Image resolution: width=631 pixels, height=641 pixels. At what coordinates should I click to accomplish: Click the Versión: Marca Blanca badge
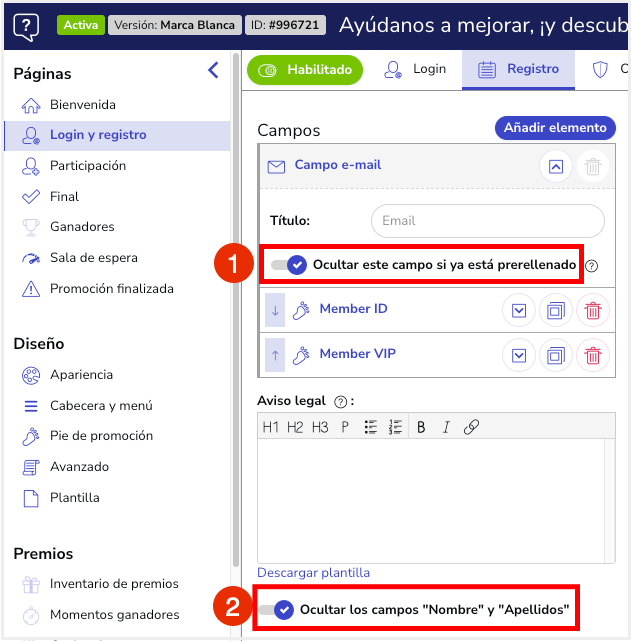(175, 25)
